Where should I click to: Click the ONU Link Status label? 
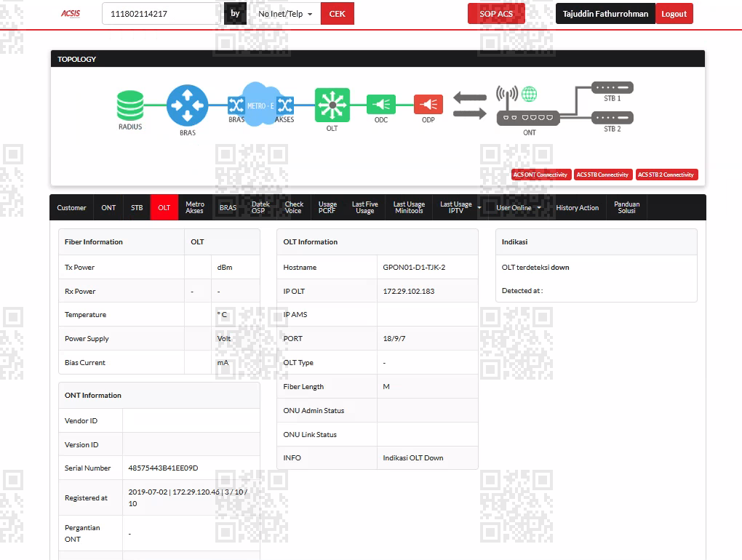coord(310,435)
